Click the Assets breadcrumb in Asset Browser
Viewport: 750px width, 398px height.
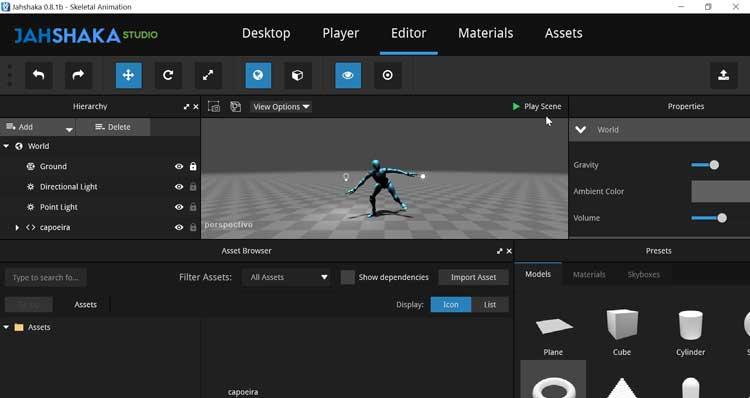point(86,305)
